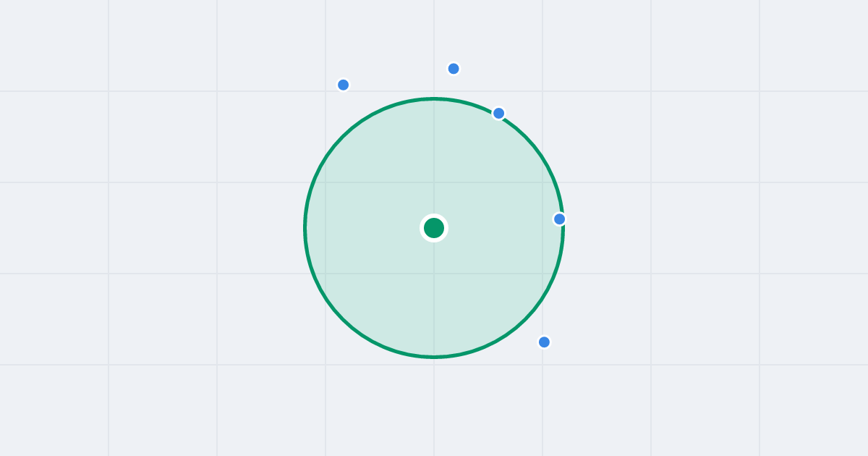Select the blue dot on the circle's upper-right edge
Viewport: 868px width, 456px height.
[498, 113]
